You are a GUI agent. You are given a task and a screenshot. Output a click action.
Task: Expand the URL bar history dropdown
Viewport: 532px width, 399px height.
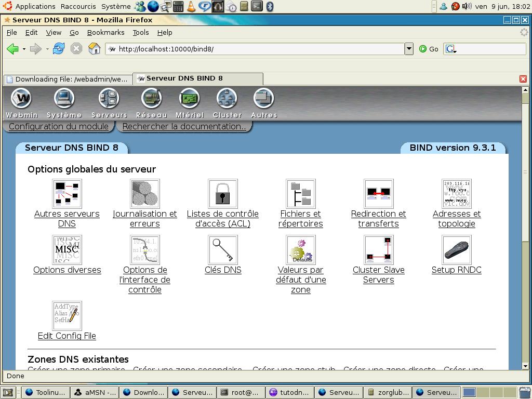click(409, 49)
